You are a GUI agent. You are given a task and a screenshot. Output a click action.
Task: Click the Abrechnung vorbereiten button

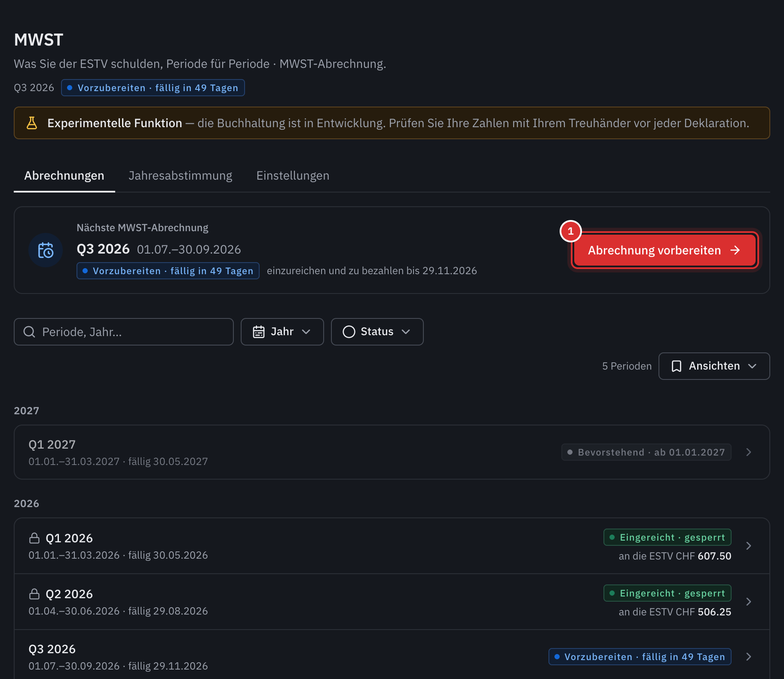pos(665,250)
